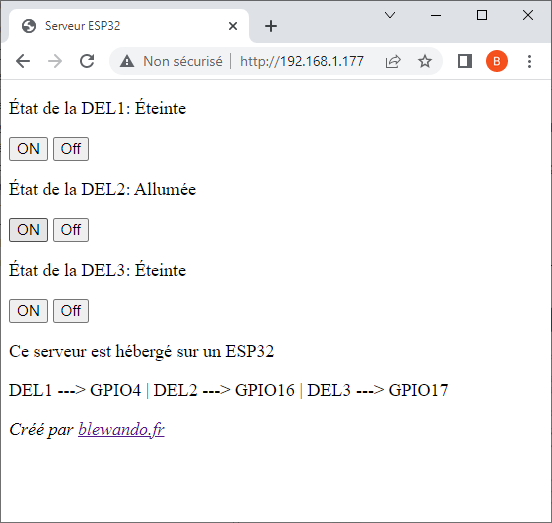Image resolution: width=552 pixels, height=523 pixels.
Task: Open a new browser tab
Action: [271, 26]
